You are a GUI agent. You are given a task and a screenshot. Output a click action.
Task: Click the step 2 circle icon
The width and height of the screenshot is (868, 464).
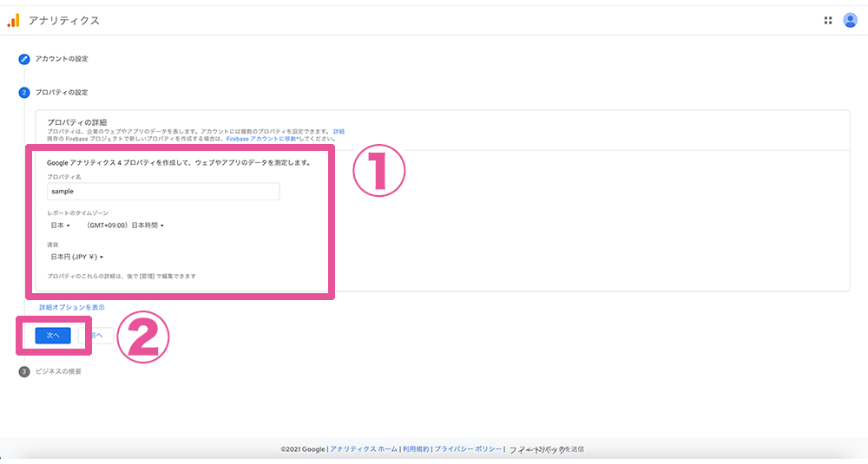(23, 92)
